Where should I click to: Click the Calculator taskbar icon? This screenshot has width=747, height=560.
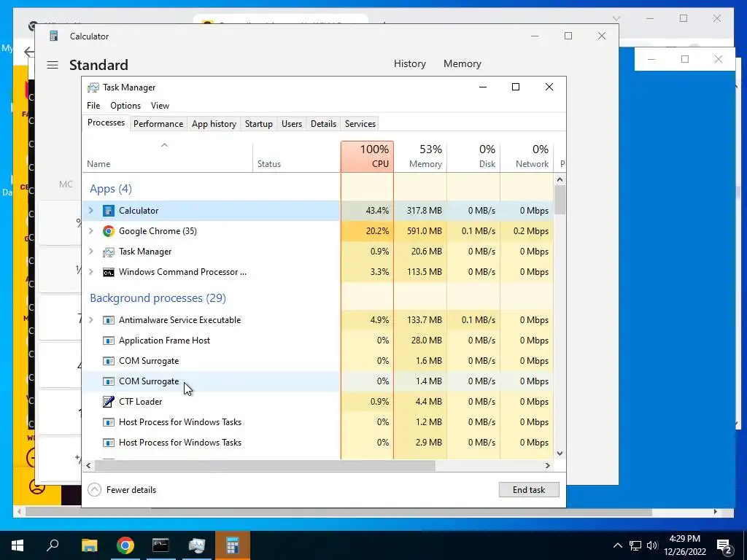click(233, 545)
